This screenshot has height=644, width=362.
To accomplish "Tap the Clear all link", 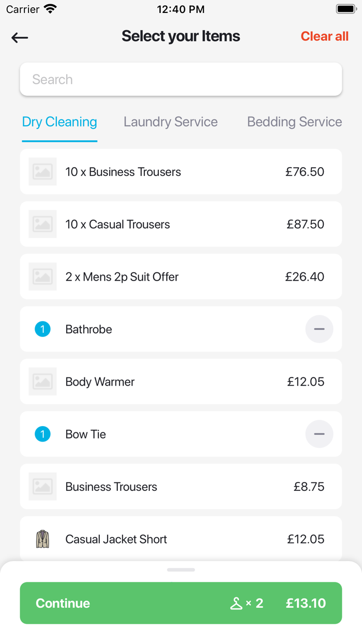I will pyautogui.click(x=325, y=36).
